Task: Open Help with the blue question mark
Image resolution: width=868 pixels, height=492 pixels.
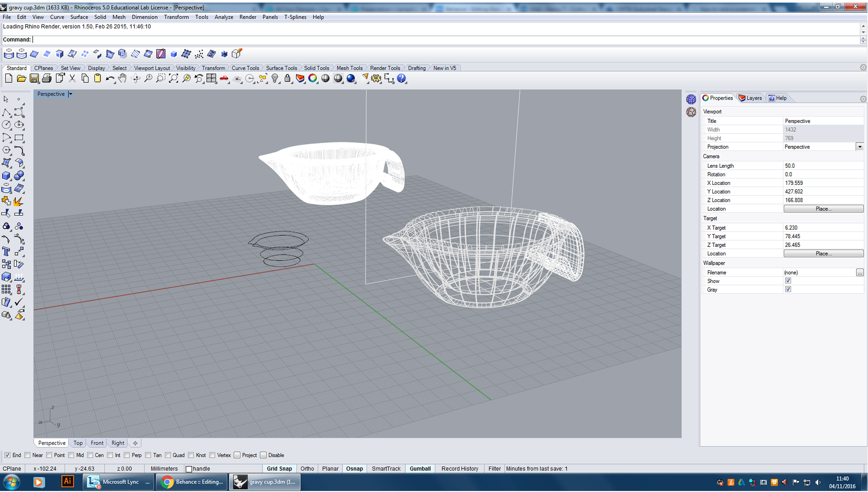Action: click(401, 78)
